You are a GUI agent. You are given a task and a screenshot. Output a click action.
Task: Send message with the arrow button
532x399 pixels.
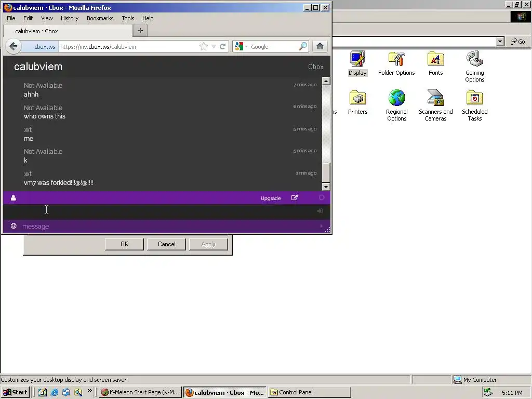[321, 226]
